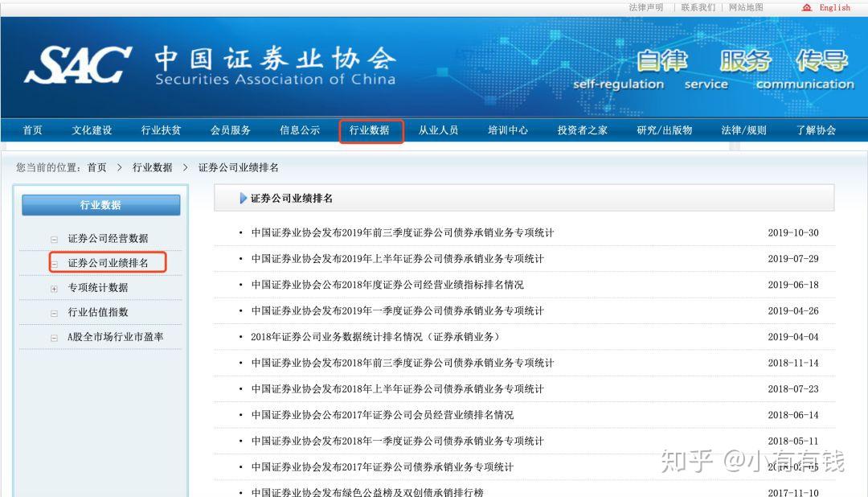The image size is (868, 497).
Task: Open the 研究/出版物 menu item
Action: 665,130
